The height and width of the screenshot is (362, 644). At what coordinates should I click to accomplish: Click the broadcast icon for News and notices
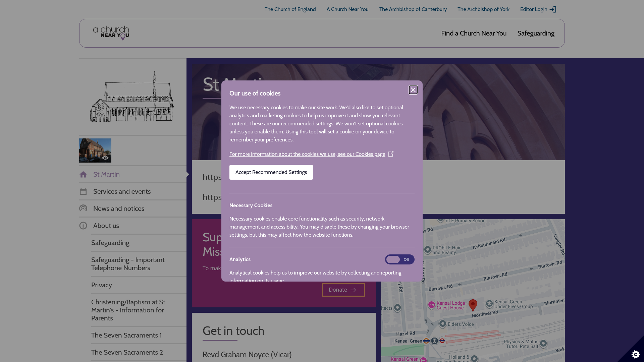click(x=83, y=208)
